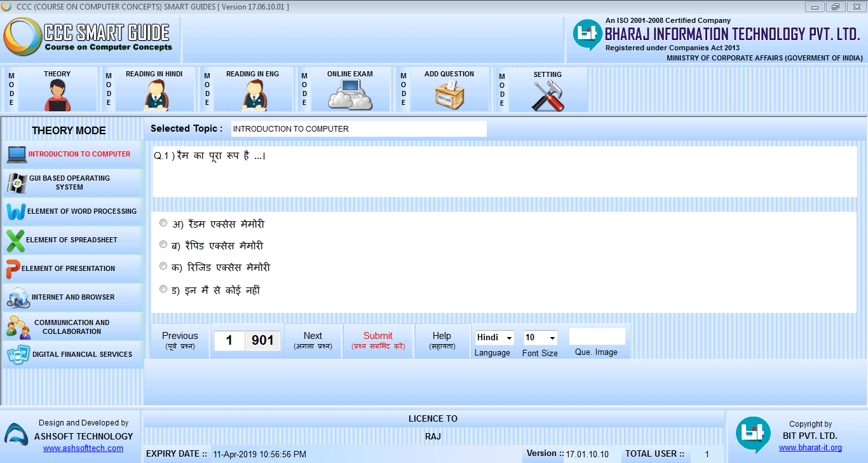Screen dimensions: 868x463
Task: Click the expiry date 11-Apr-2019 value
Action: pos(259,454)
